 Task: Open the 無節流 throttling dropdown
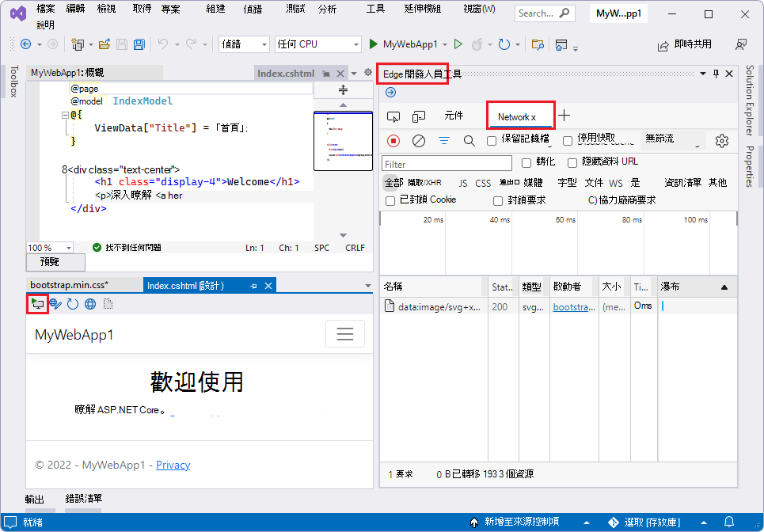[669, 140]
